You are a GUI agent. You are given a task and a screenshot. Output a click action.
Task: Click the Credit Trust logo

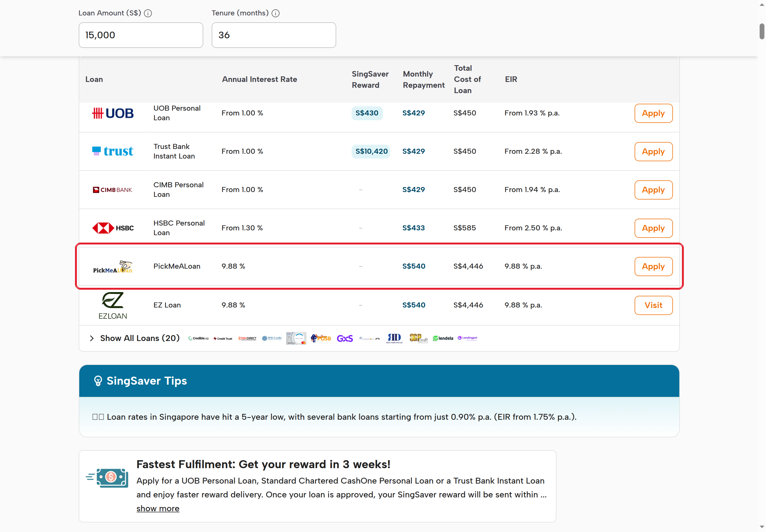[x=223, y=338]
